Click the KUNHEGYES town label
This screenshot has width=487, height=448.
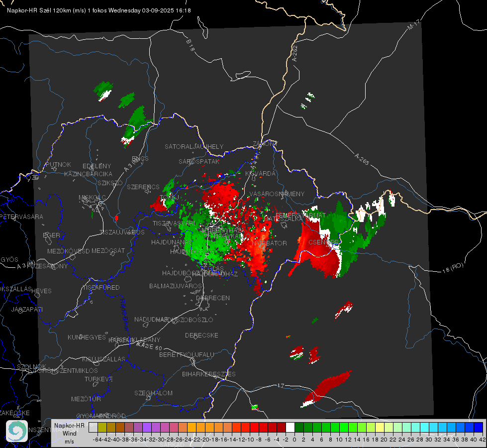point(87,337)
